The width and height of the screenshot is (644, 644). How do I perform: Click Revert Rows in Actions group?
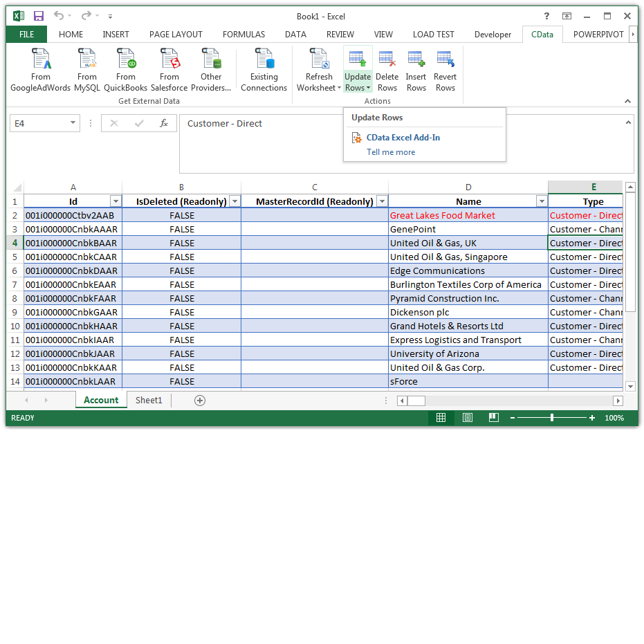click(445, 70)
